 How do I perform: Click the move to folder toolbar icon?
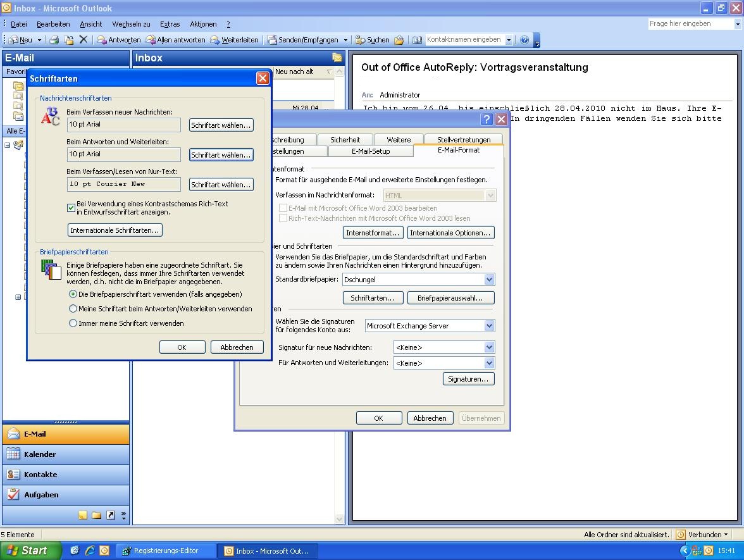pos(69,40)
